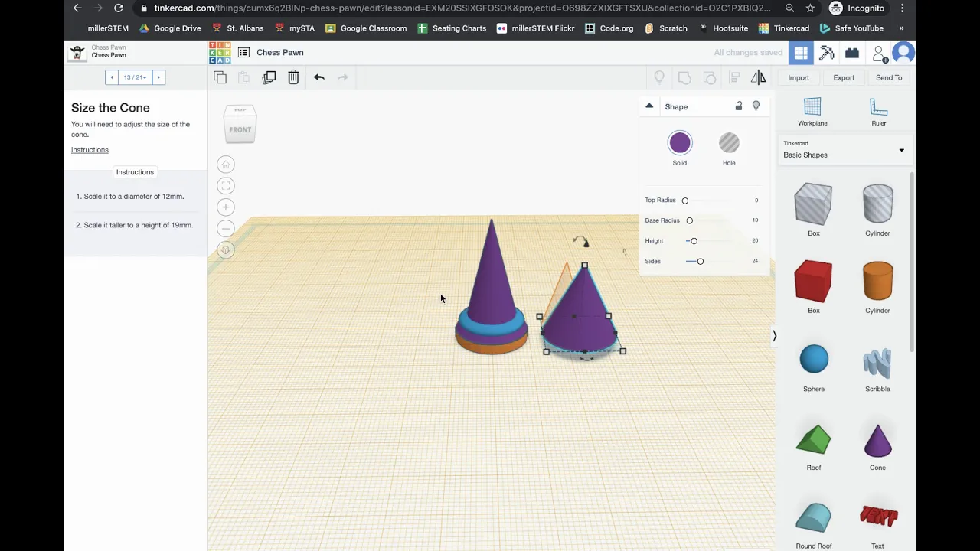Click the Tinkercad logo icon
This screenshot has width=980, height=551.
coord(220,53)
